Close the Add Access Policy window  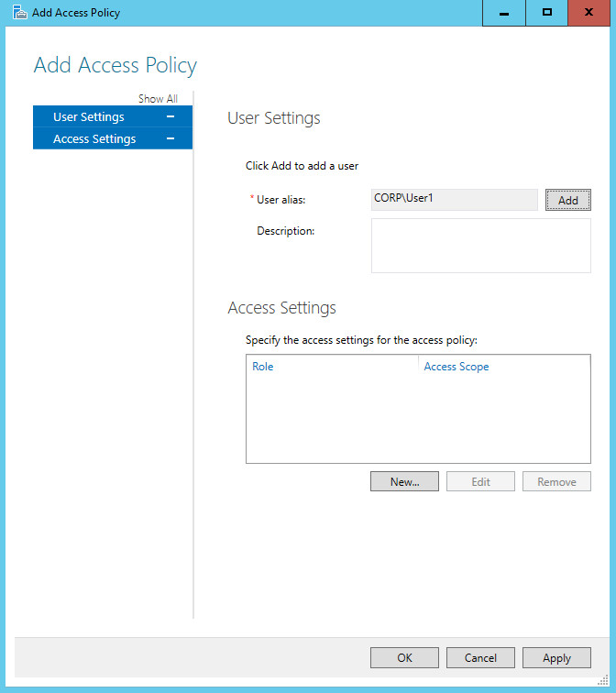[x=588, y=13]
